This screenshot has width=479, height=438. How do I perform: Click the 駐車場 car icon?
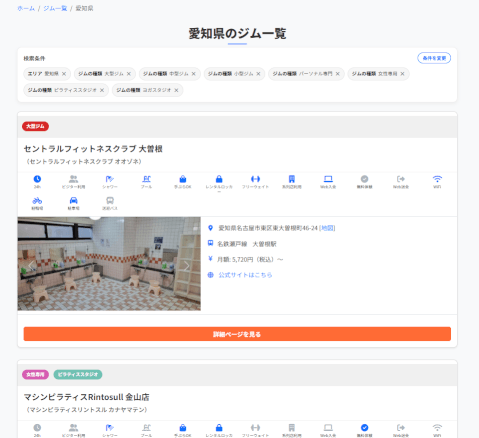click(x=73, y=200)
